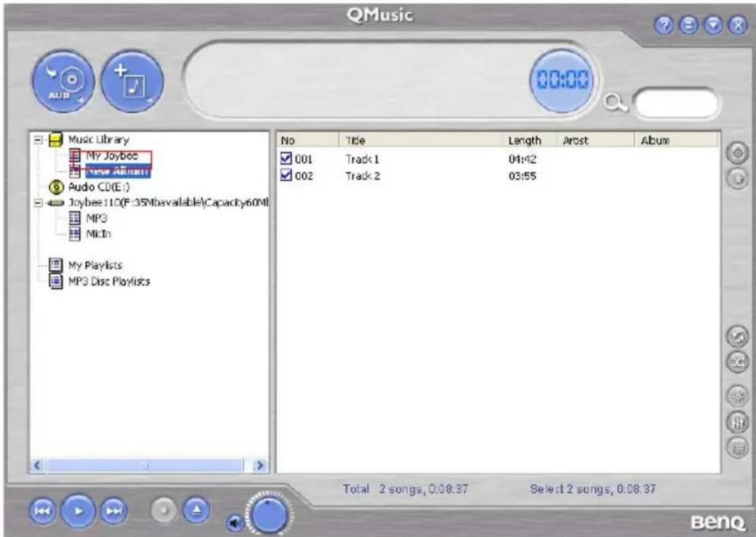
Task: Select the Music Library disk icon
Action: (x=56, y=140)
